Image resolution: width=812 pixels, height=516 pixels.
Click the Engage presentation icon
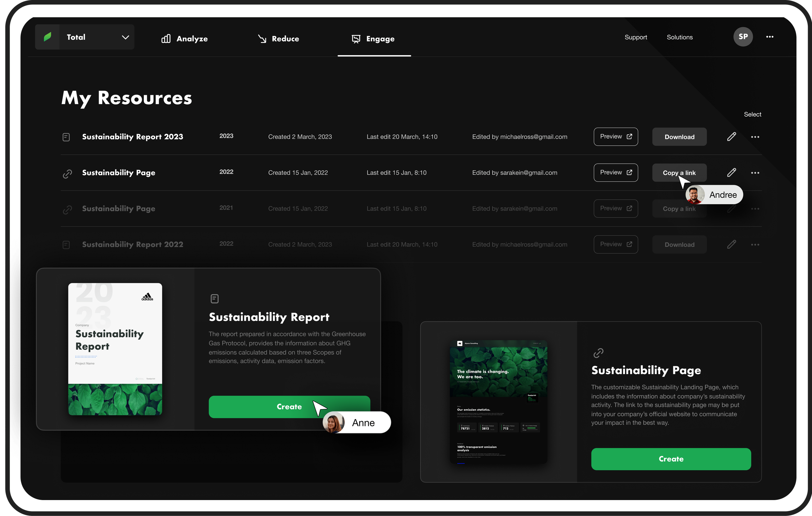click(356, 39)
